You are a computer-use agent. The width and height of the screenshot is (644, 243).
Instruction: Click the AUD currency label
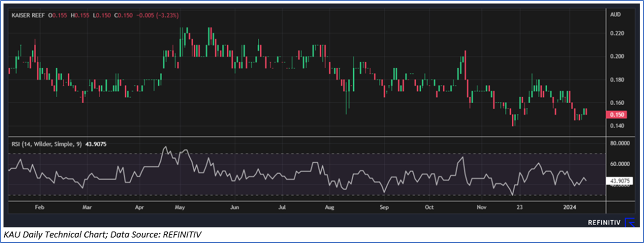click(x=615, y=15)
